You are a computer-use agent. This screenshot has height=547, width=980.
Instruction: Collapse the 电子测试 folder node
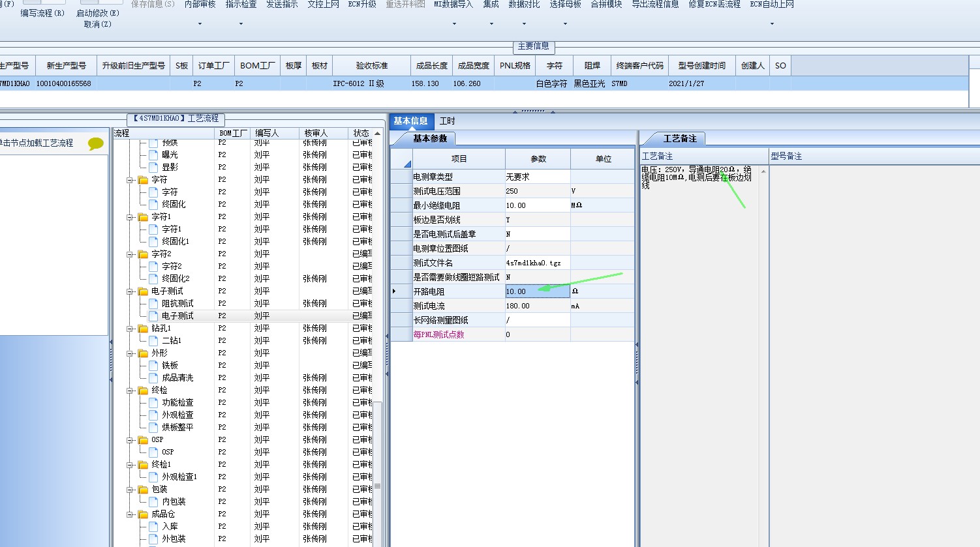point(130,291)
